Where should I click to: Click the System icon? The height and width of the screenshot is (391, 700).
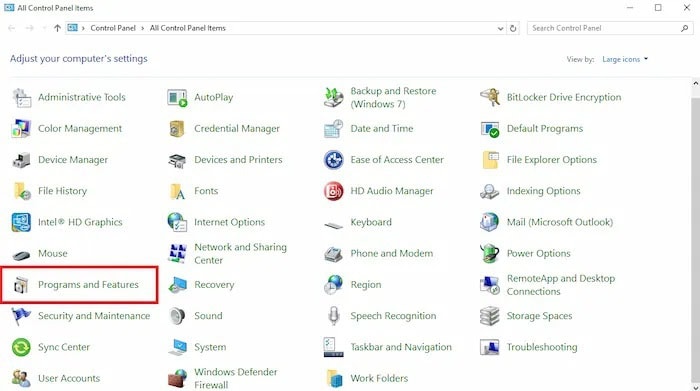(x=177, y=347)
